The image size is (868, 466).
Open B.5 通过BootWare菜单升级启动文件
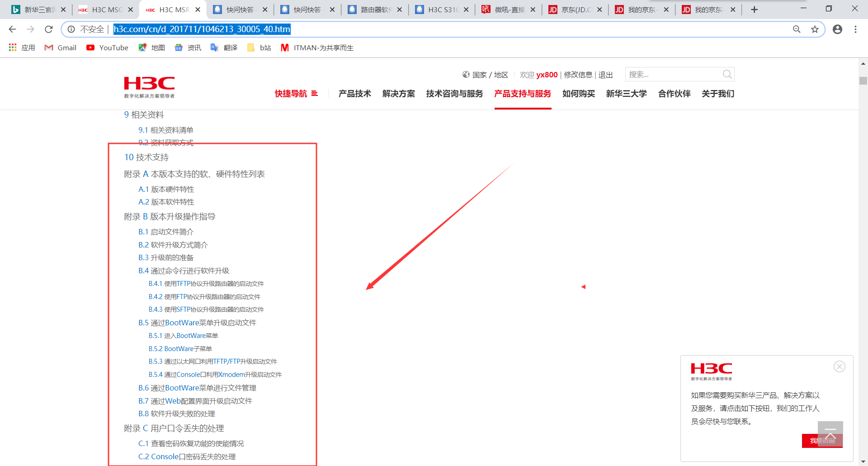(x=197, y=323)
